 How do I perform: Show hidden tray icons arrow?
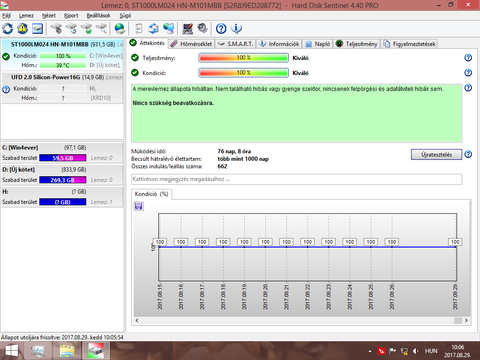click(x=370, y=351)
